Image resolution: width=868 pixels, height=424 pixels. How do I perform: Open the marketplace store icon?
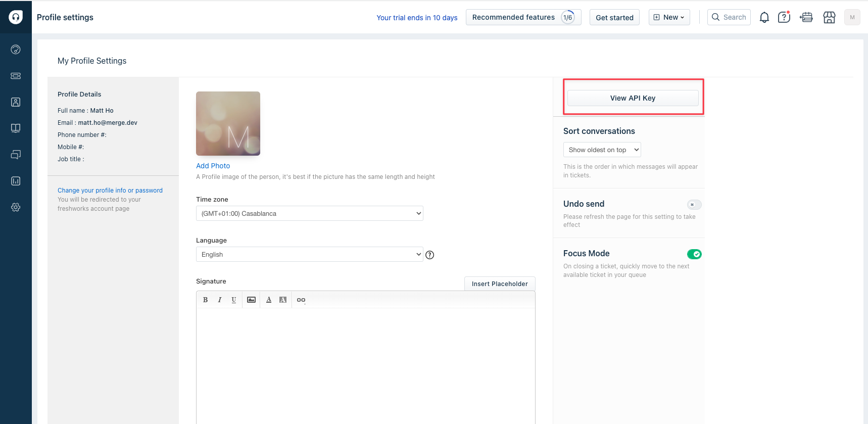click(829, 18)
